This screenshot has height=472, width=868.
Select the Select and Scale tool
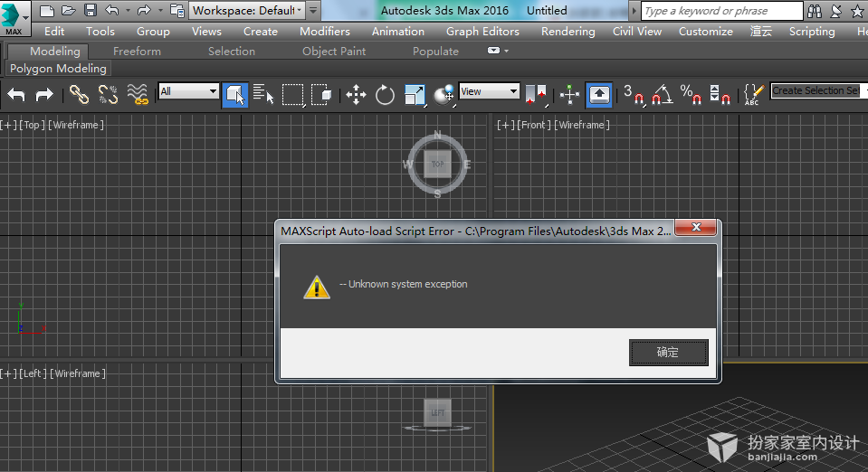click(x=415, y=95)
